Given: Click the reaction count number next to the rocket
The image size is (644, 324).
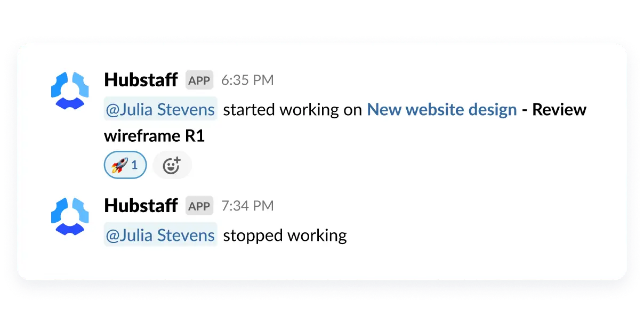Looking at the screenshot, I should 134,165.
